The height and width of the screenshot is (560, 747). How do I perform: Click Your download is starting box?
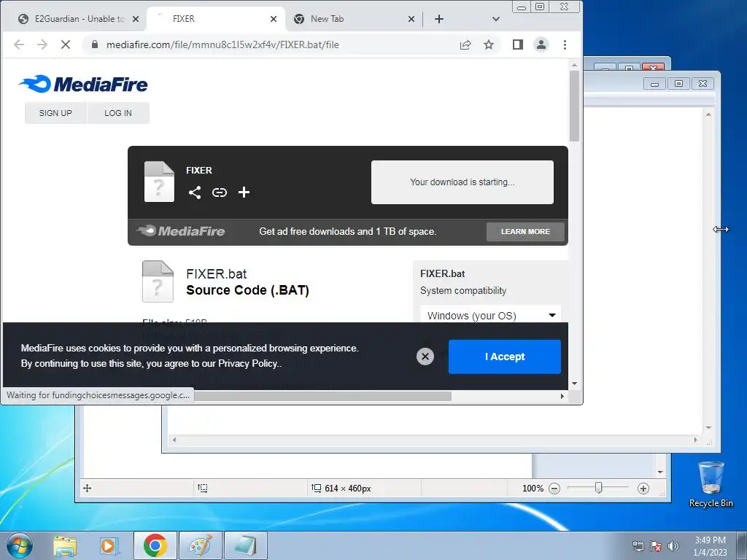click(462, 182)
